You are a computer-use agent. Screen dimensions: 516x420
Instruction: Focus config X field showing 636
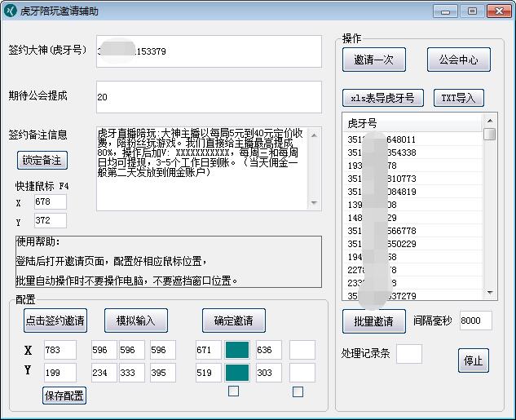[x=269, y=350]
